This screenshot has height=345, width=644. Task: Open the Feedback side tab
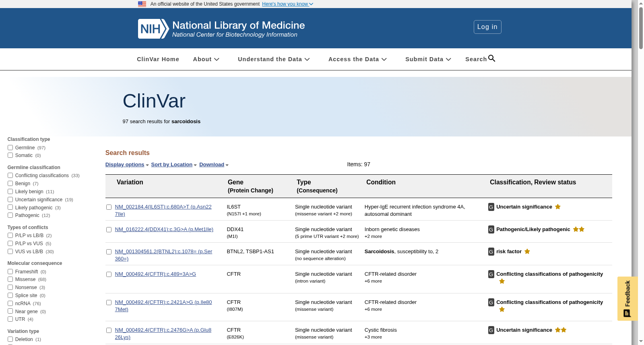pos(627,298)
